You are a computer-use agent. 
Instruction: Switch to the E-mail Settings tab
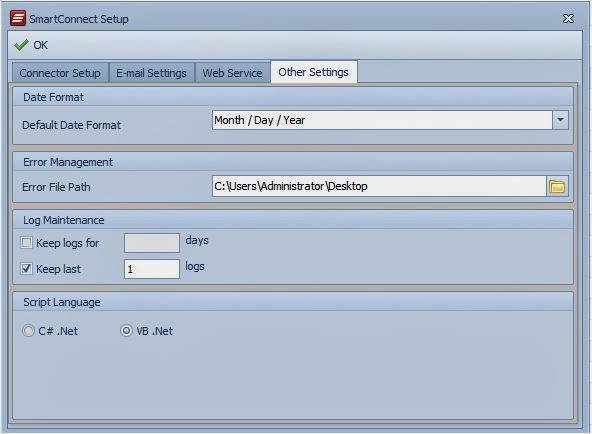[x=151, y=73]
